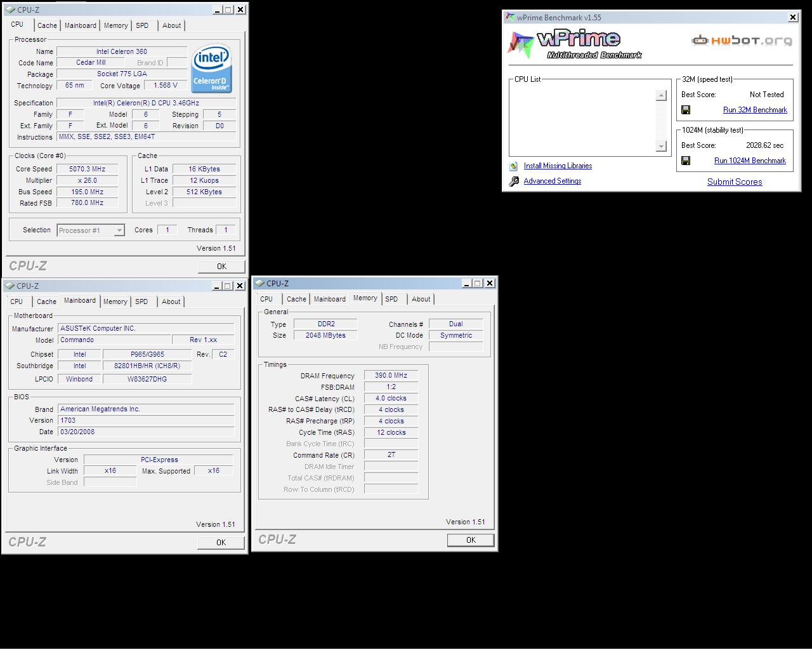
Task: Click the Command Rate 2T value
Action: click(391, 454)
